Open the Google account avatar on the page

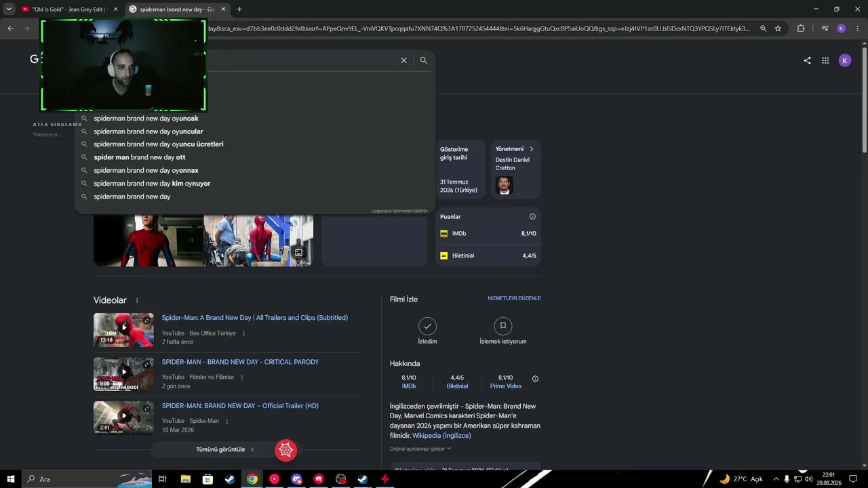tap(845, 60)
